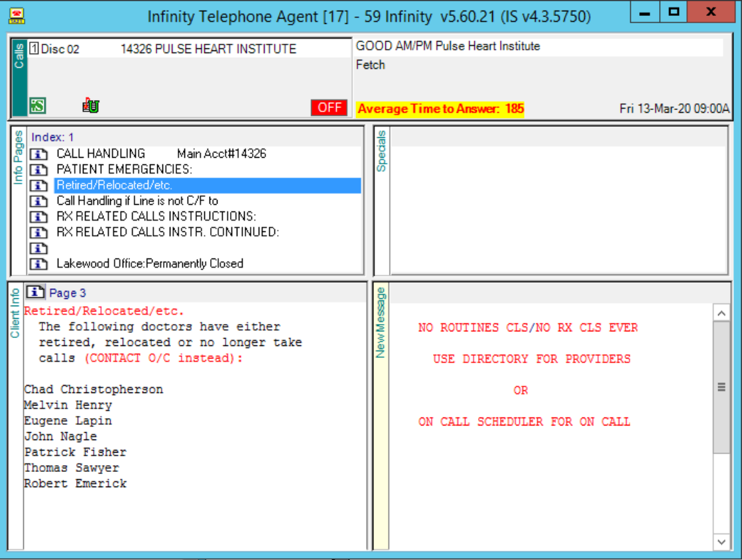
Task: Select the Client Info vertical tab
Action: tap(15, 416)
